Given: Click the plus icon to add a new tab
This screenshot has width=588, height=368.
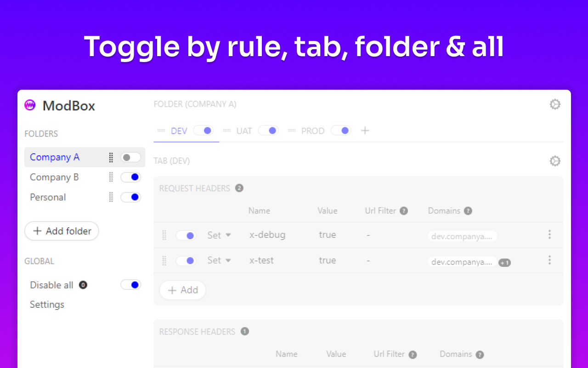Looking at the screenshot, I should click(x=364, y=130).
